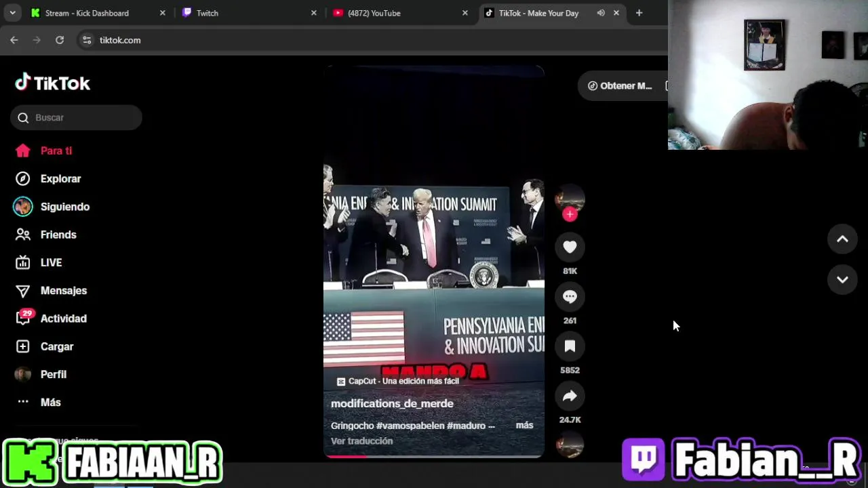Screen dimensions: 868x488
Task: Save video with bookmark icon
Action: click(570, 346)
